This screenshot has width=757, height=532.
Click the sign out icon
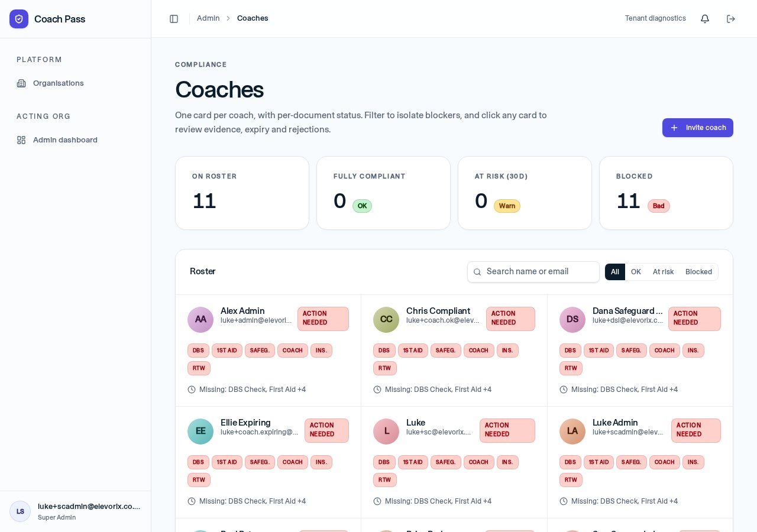(x=731, y=19)
